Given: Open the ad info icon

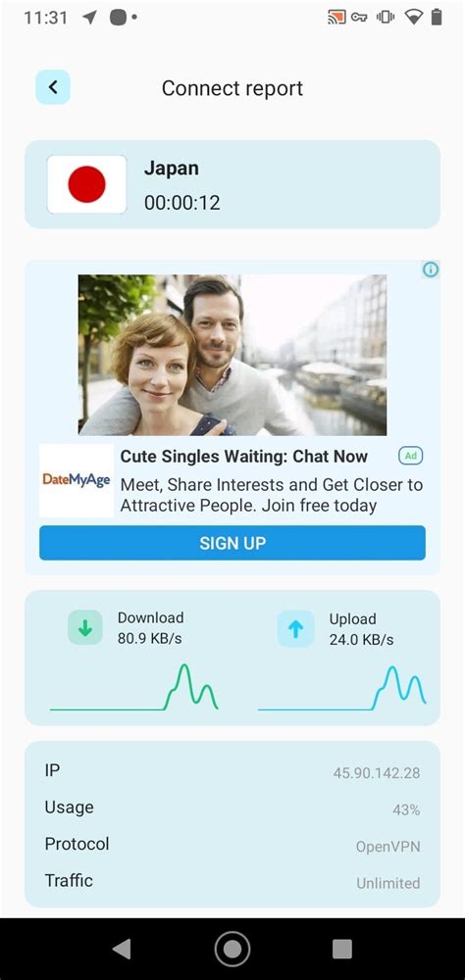Looking at the screenshot, I should (x=431, y=269).
